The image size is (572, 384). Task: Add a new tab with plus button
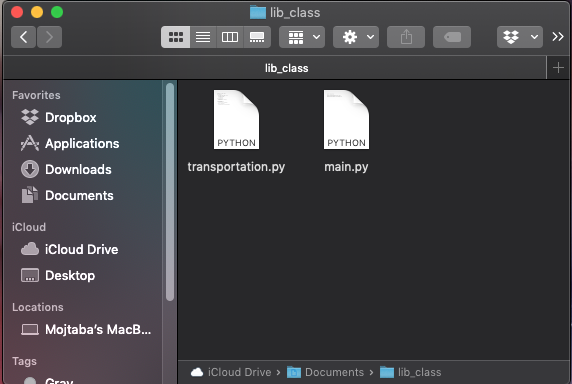point(558,68)
